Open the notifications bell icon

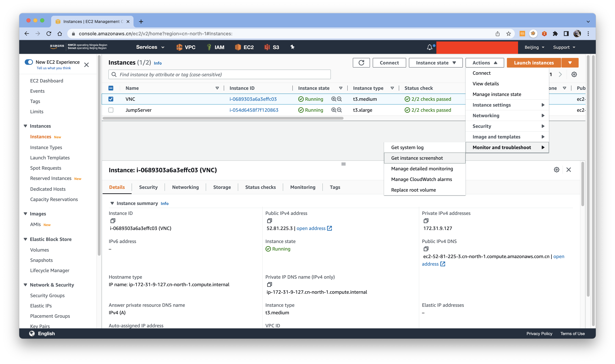pos(430,47)
